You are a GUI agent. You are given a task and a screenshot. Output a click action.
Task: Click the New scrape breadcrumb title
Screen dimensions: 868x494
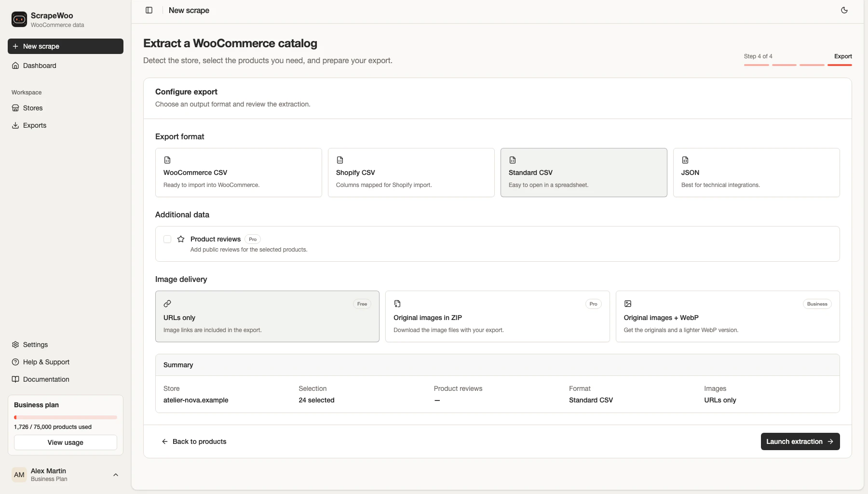coord(189,10)
